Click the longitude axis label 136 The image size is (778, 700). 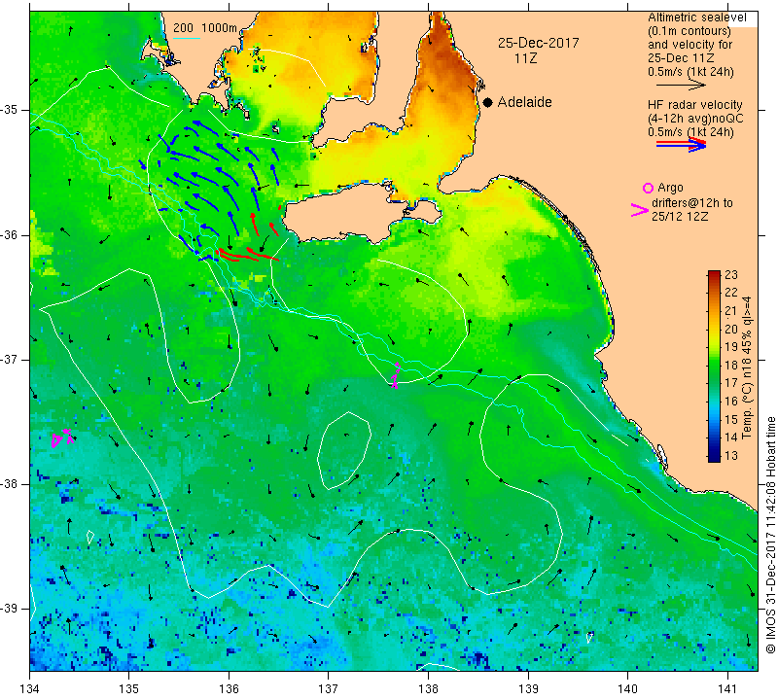pos(229,688)
